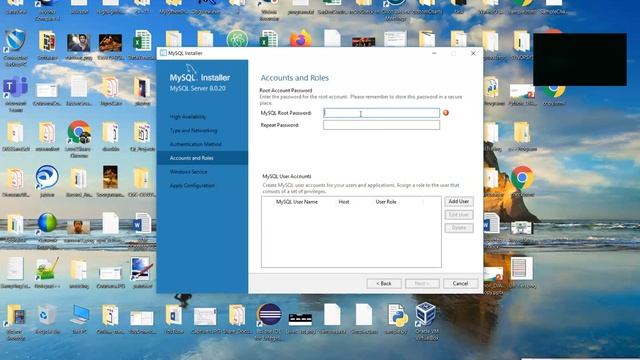The height and width of the screenshot is (360, 640).
Task: Open the Recycle Bin desktop icon
Action: point(47,315)
